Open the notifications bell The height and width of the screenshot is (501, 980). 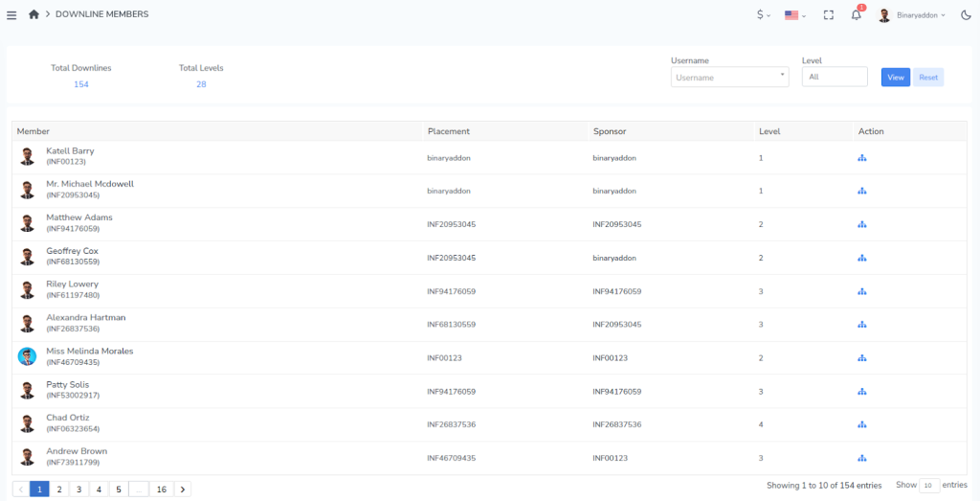857,15
